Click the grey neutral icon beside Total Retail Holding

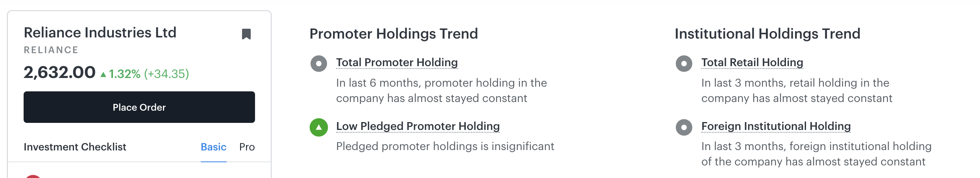point(684,63)
